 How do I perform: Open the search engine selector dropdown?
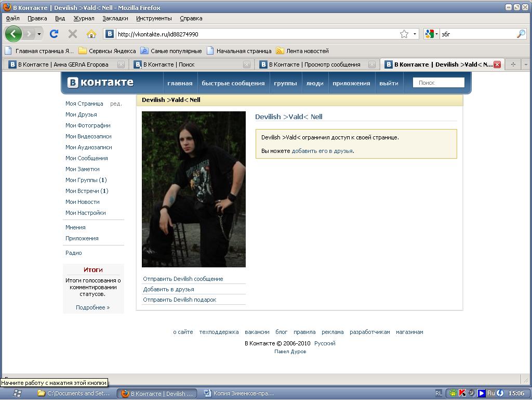(432, 34)
